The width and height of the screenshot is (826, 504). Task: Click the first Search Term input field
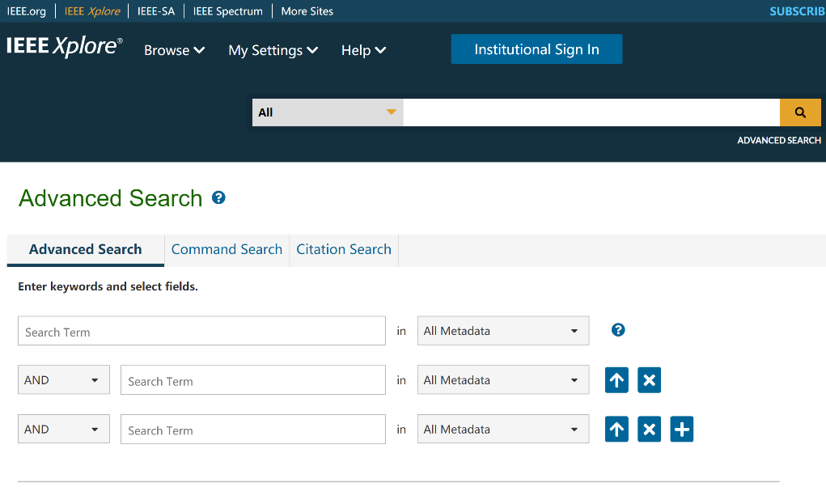point(201,331)
